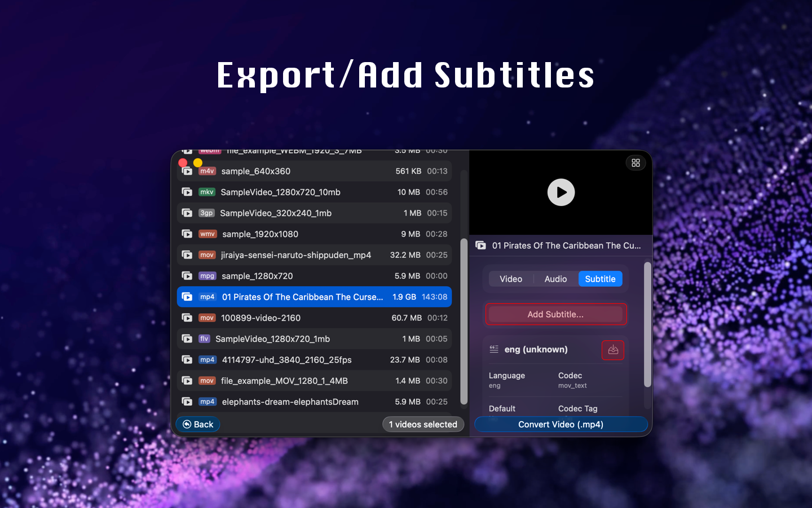Image resolution: width=812 pixels, height=508 pixels.
Task: Click video icon of 4114797-uhd row
Action: point(187,360)
